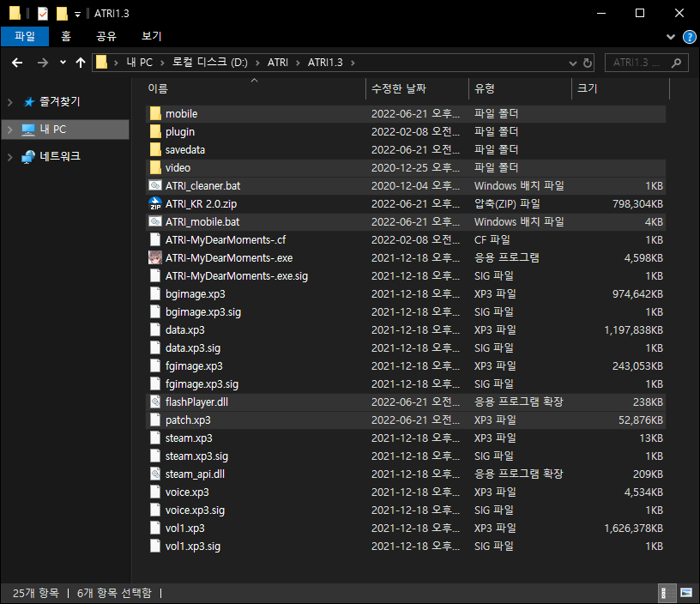Select 네트워크 in the navigation pane

(x=60, y=156)
